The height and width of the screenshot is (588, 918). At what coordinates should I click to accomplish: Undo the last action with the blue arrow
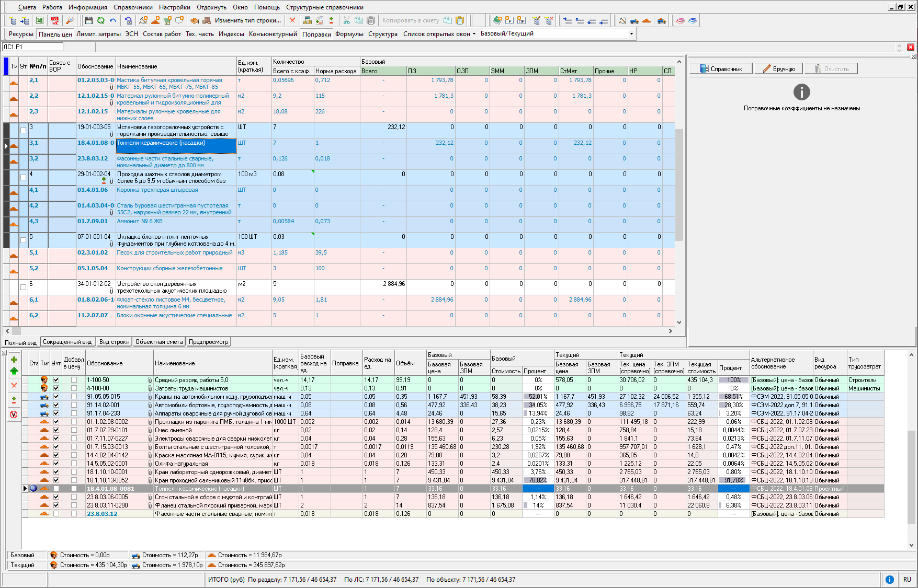coord(112,20)
